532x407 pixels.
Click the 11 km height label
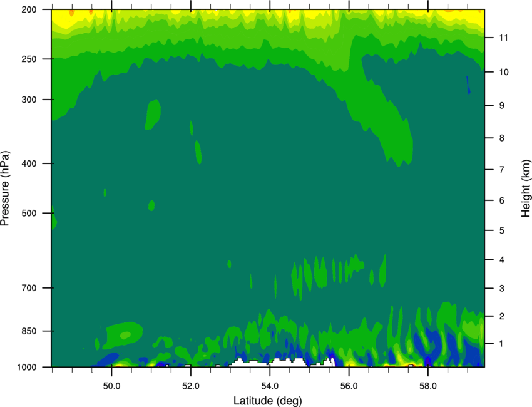coord(503,38)
